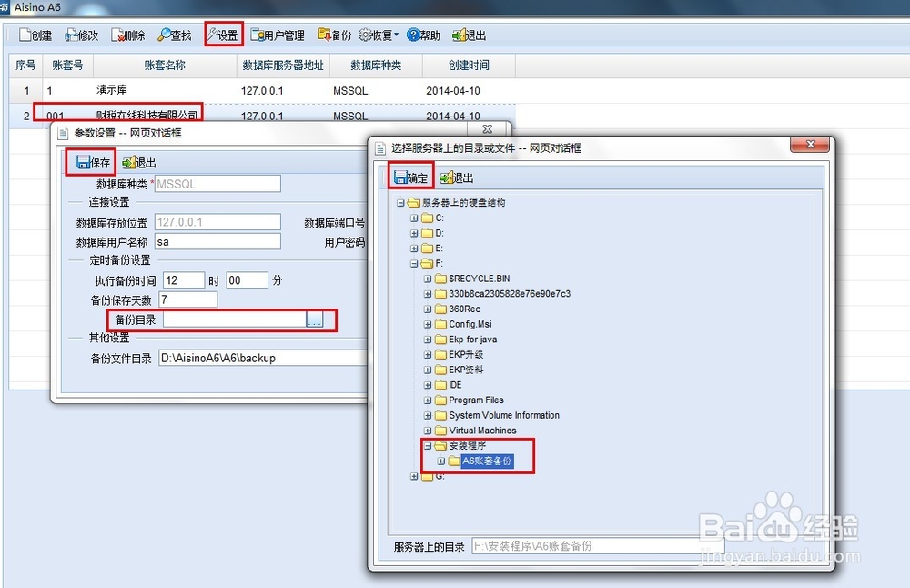
Task: Expand the A6账套备份 folder node
Action: tap(441, 461)
